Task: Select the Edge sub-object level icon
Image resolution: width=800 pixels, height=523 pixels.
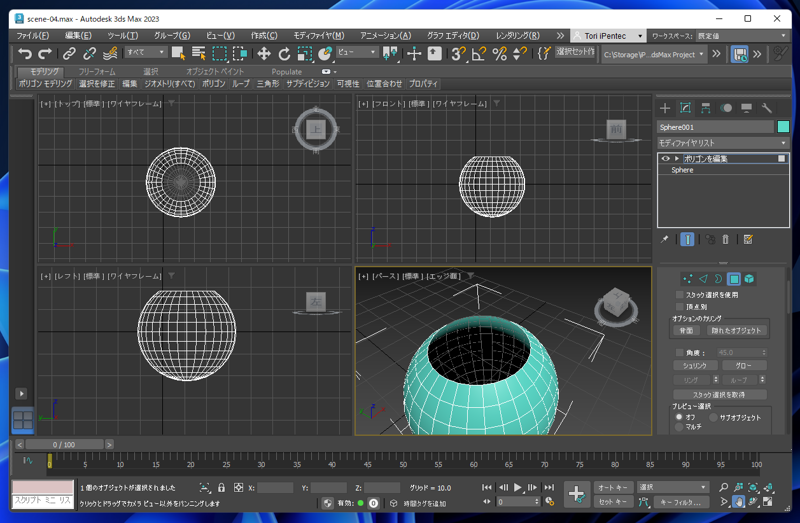Action: 703,279
